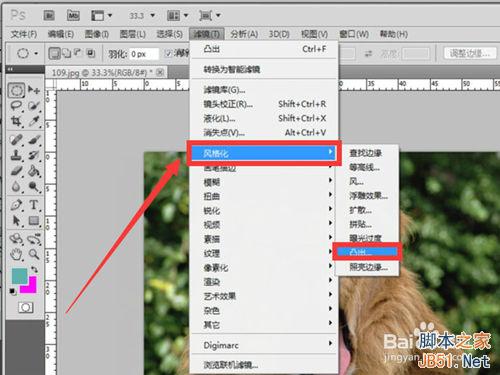Select the Brush tool

coord(34,139)
